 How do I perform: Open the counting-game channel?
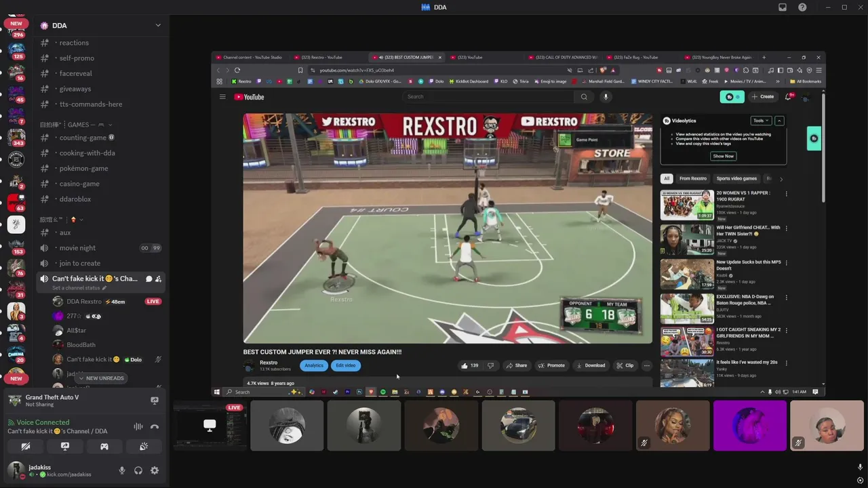pos(100,138)
